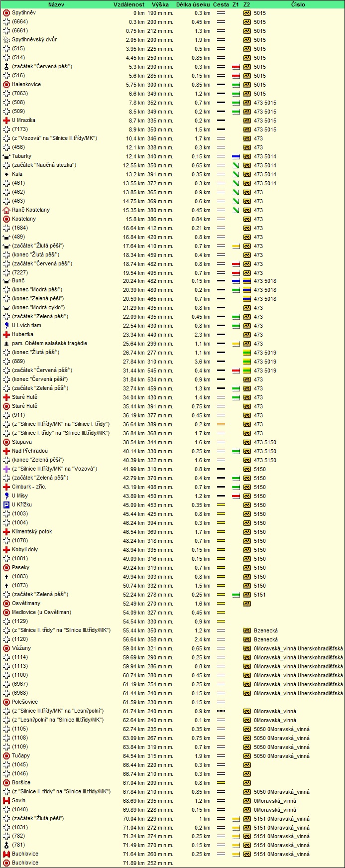Click the red cross icon for Klimentský potok
Image resolution: width=345 pixels, height=868 pixels.
(6, 532)
